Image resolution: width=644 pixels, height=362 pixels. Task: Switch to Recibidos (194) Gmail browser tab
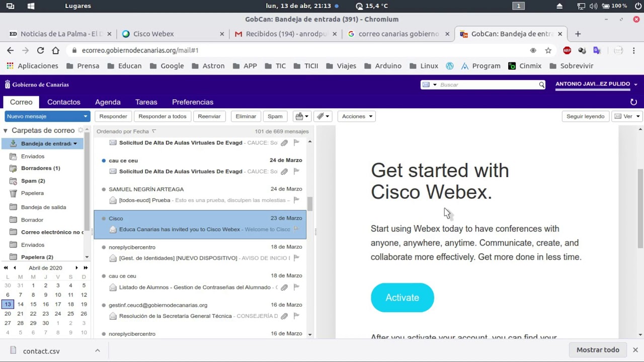286,34
